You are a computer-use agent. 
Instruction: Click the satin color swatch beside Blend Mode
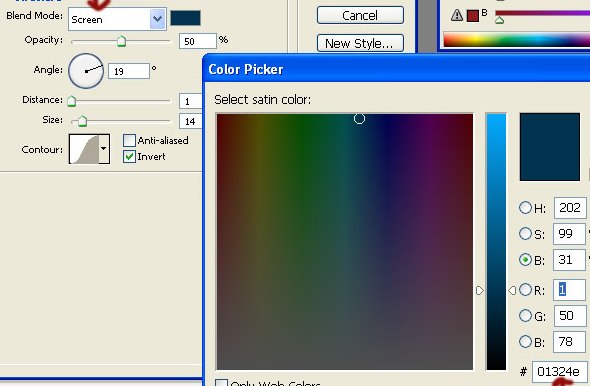185,18
